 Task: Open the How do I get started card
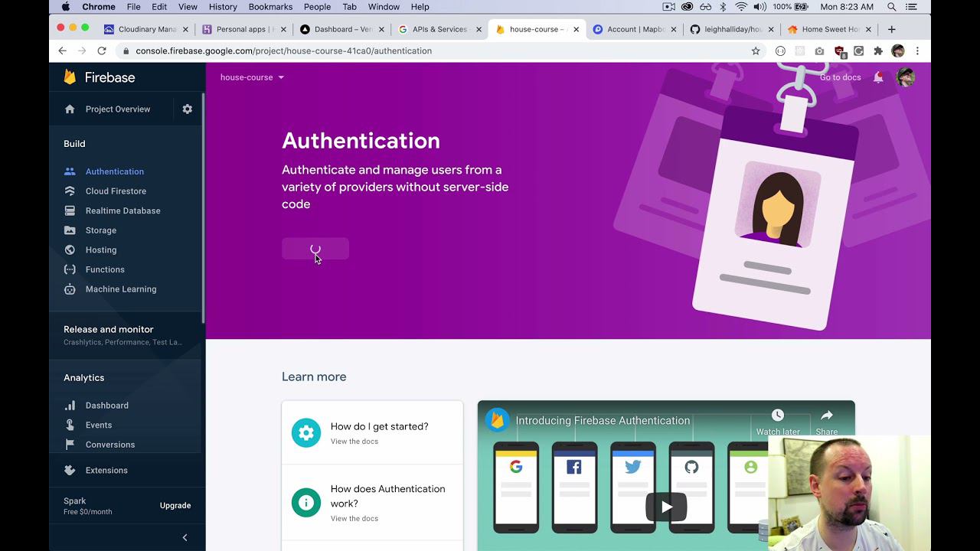(372, 433)
